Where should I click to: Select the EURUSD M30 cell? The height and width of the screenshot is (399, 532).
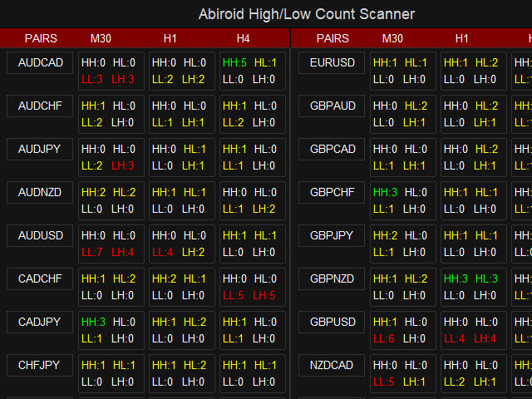pyautogui.click(x=403, y=71)
